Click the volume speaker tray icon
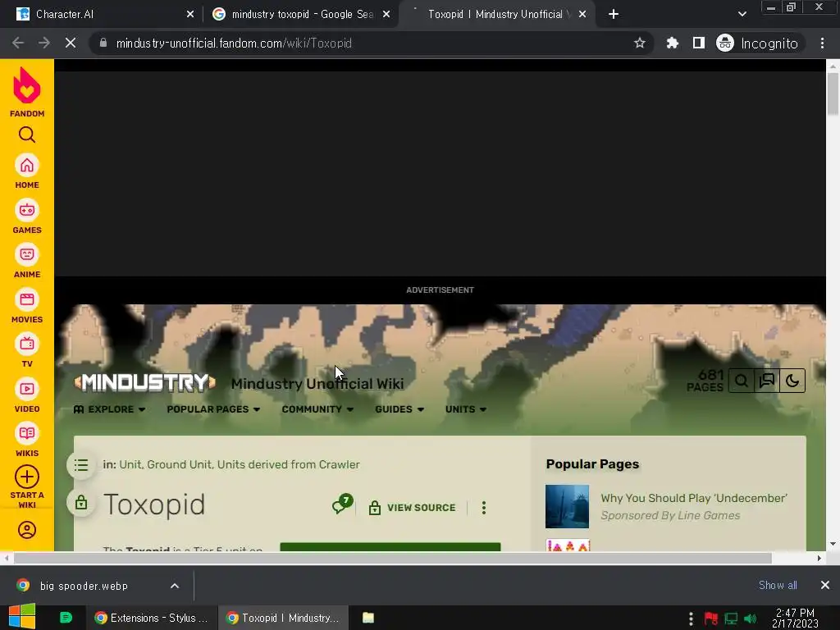Viewport: 840px width, 630px height. point(750,619)
